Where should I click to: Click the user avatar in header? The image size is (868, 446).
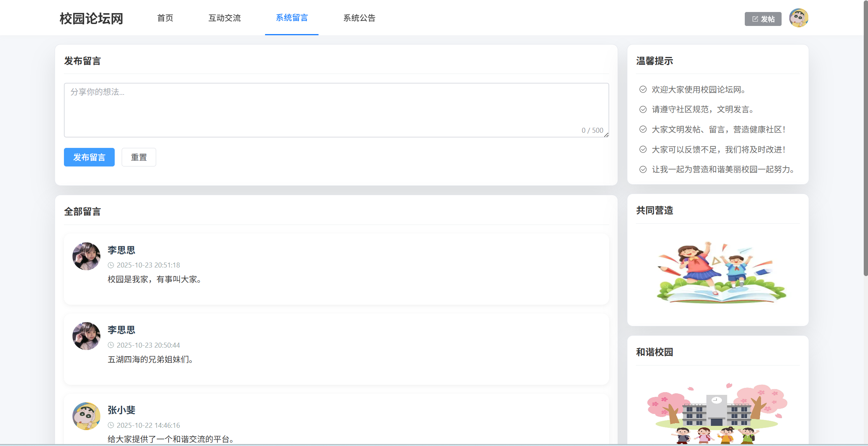click(x=799, y=18)
